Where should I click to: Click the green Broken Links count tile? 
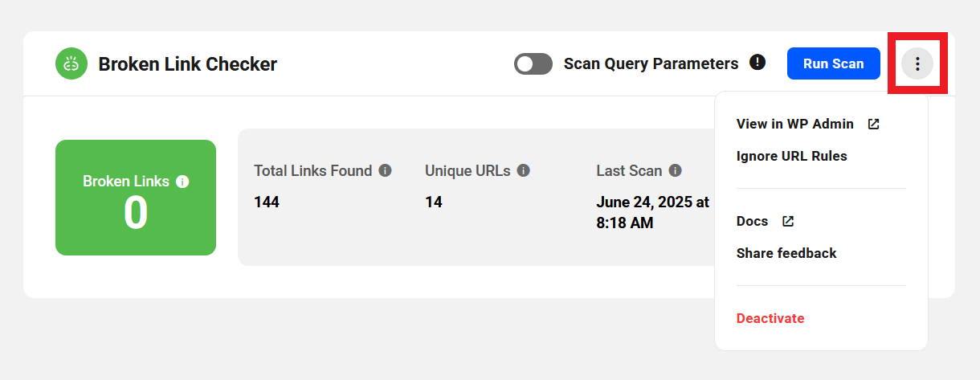136,198
